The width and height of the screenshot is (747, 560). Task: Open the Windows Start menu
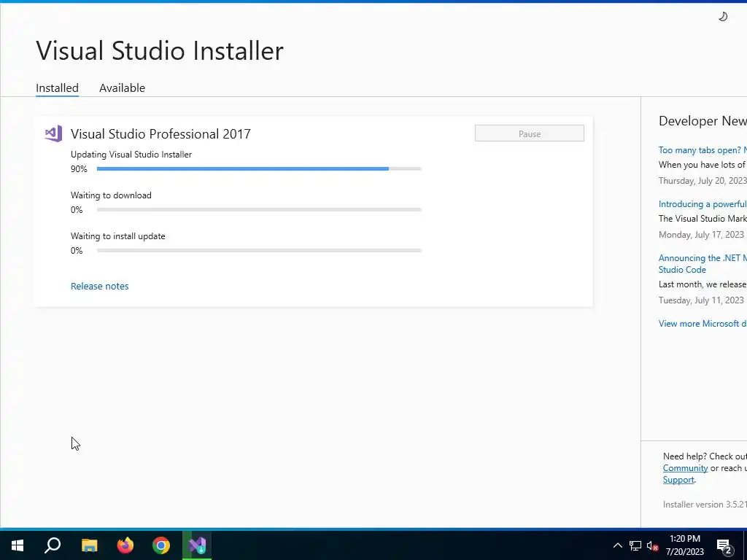click(18, 545)
